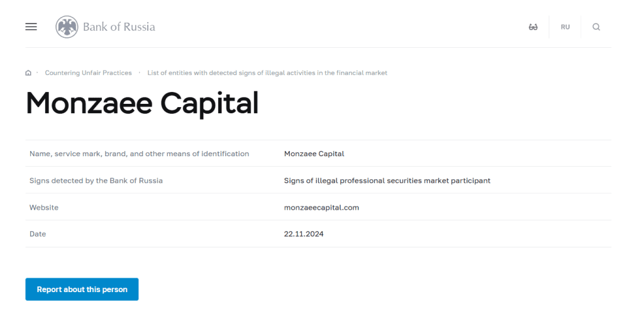Click Signs detected by the Bank of Russia label
Image resolution: width=644 pixels, height=311 pixels.
pyautogui.click(x=96, y=181)
